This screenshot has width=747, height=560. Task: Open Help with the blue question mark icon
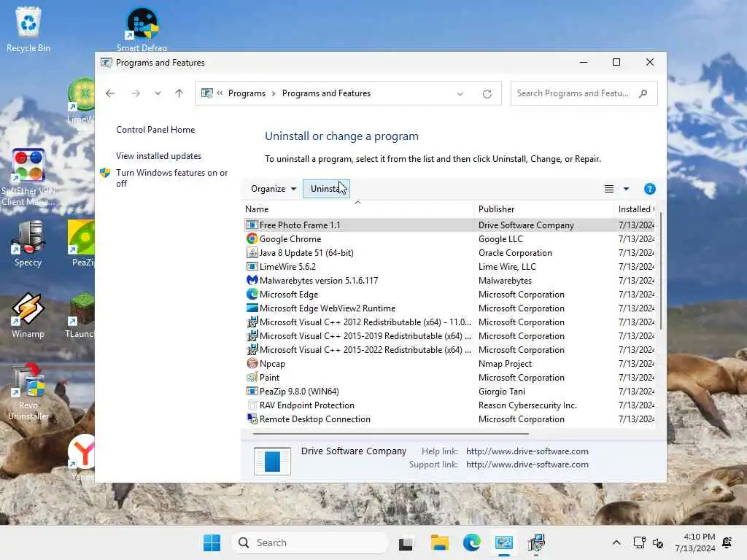click(650, 189)
